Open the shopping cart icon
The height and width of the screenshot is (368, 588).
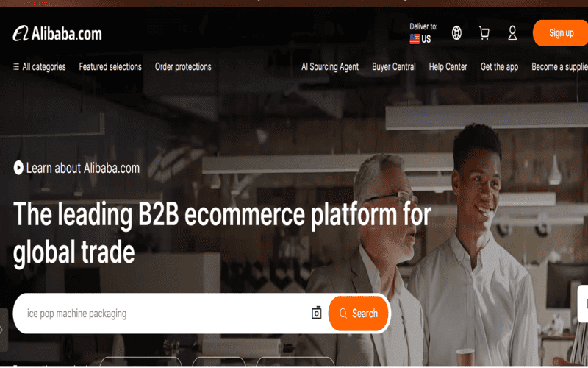click(484, 33)
